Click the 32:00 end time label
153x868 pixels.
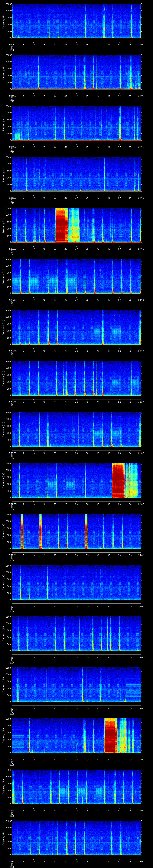pyautogui.click(x=141, y=504)
